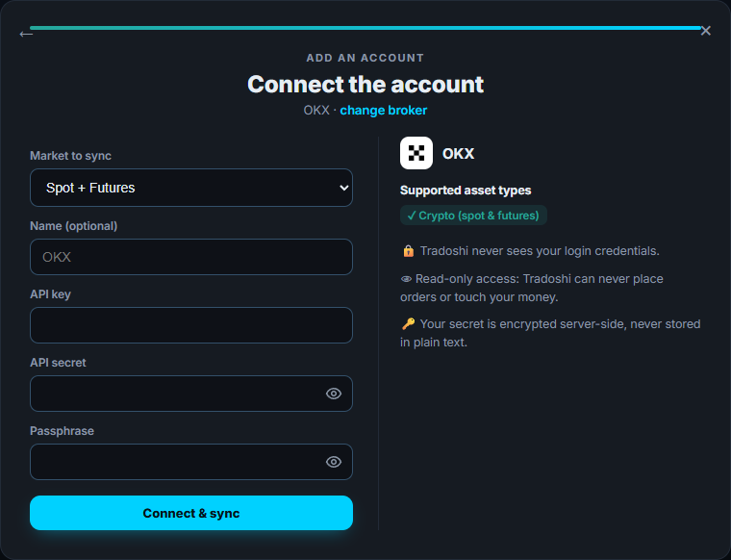Go back using the left arrow icon
The width and height of the screenshot is (731, 560).
26,34
